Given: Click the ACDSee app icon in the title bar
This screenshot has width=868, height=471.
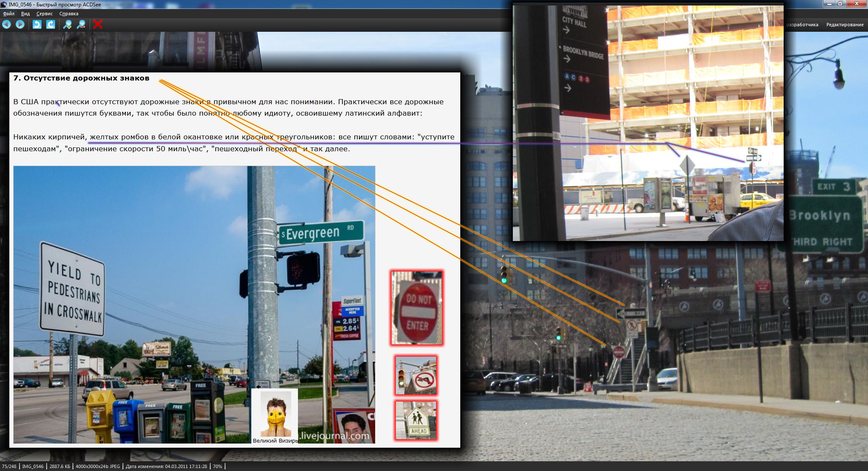Looking at the screenshot, I should [4, 4].
